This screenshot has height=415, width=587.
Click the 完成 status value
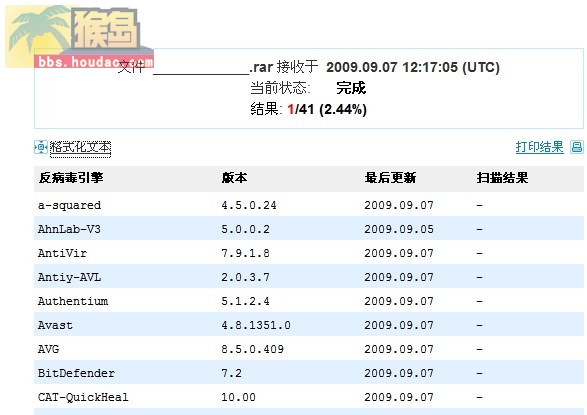[351, 88]
